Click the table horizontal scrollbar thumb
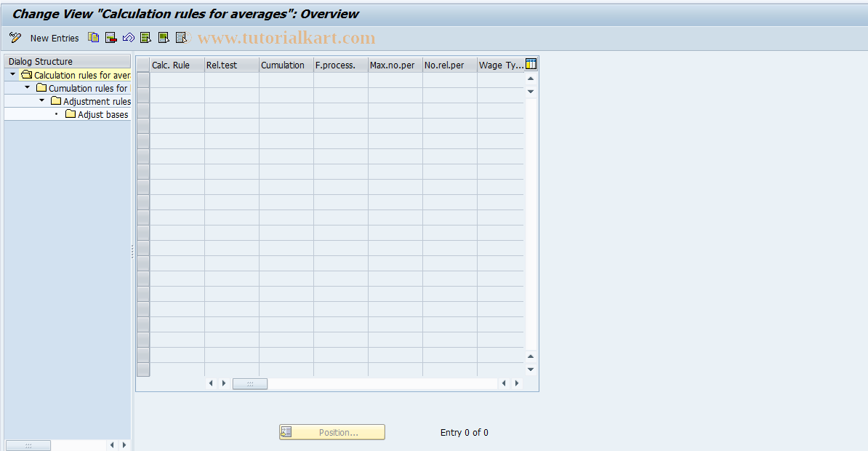 coord(249,383)
